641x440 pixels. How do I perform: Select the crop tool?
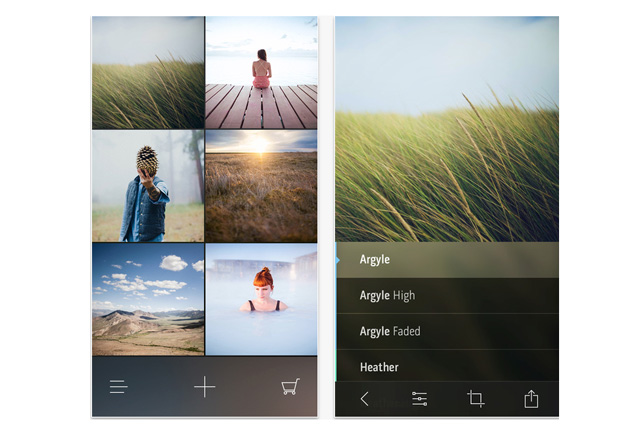click(x=476, y=399)
